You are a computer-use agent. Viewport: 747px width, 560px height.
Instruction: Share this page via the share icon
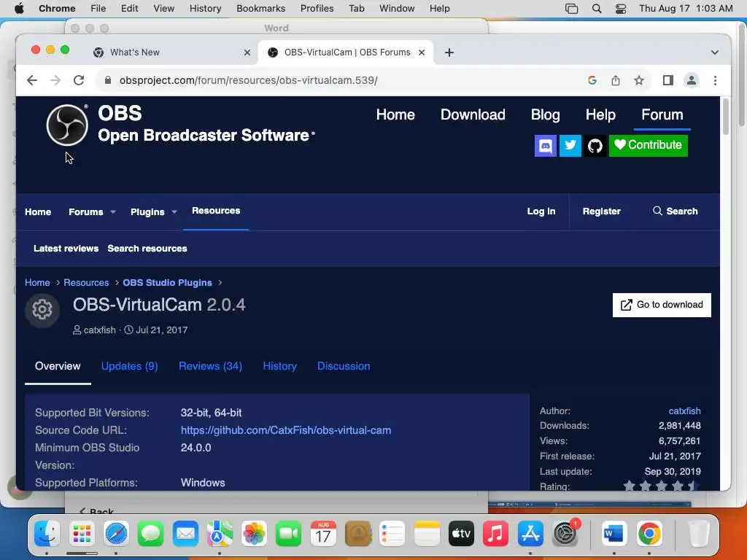(616, 80)
